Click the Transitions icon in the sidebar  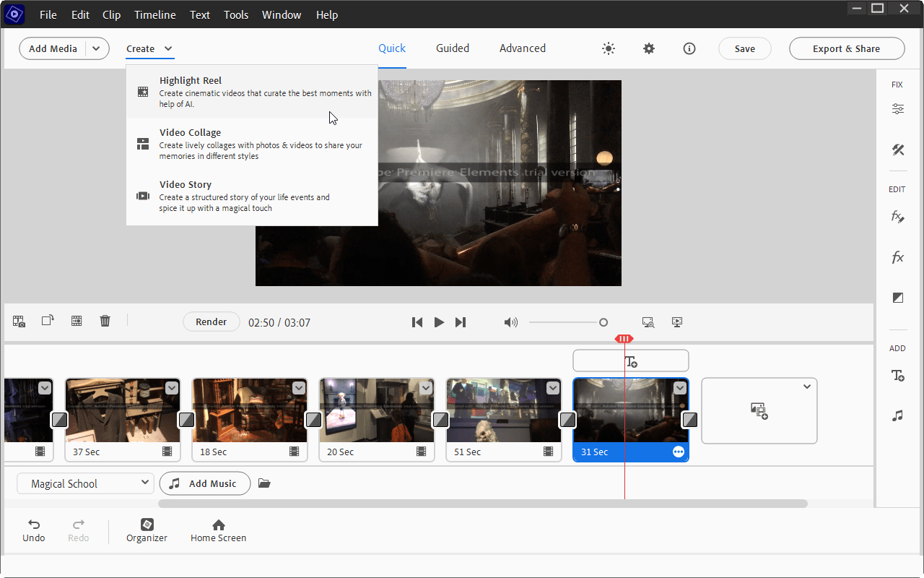897,297
